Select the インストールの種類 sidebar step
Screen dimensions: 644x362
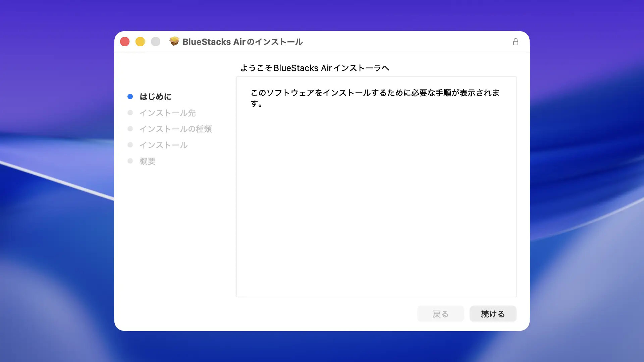[175, 129]
